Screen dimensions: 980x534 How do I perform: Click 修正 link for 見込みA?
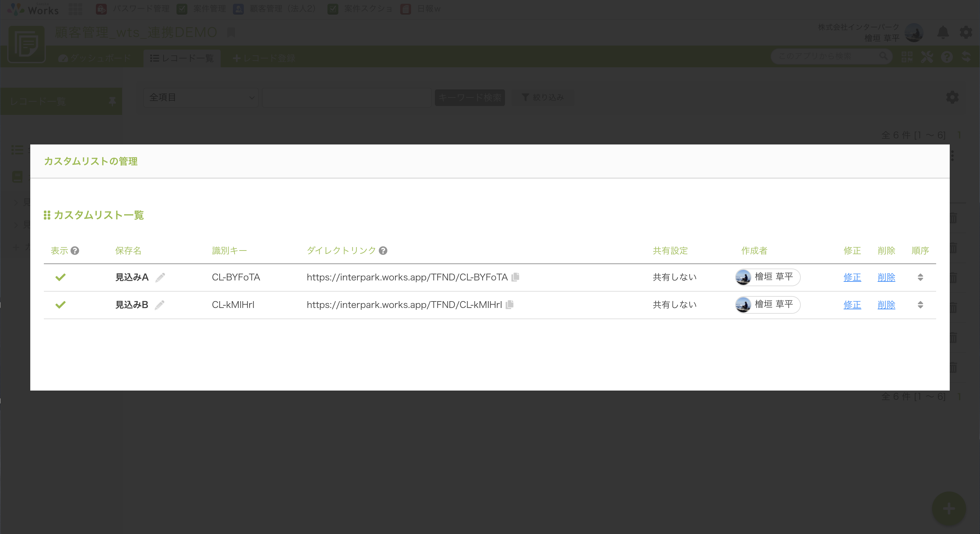(852, 277)
